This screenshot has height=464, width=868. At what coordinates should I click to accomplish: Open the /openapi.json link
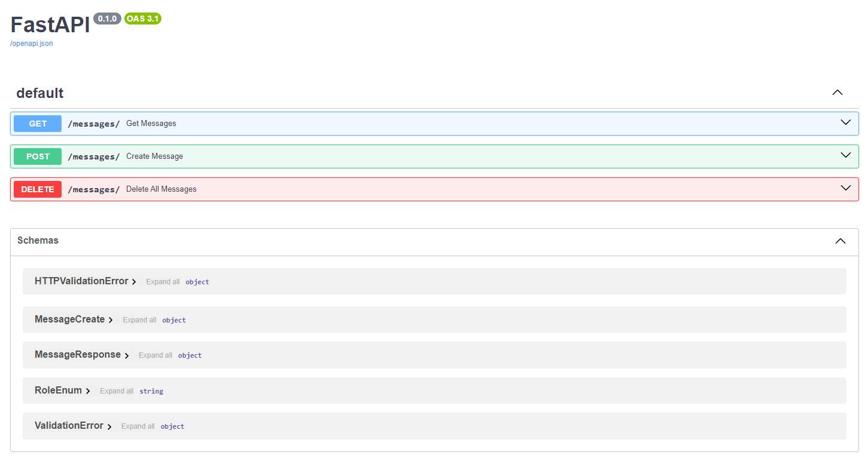32,44
